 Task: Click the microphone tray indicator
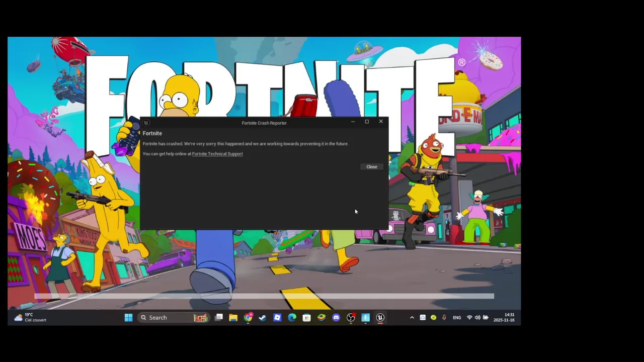click(x=444, y=318)
